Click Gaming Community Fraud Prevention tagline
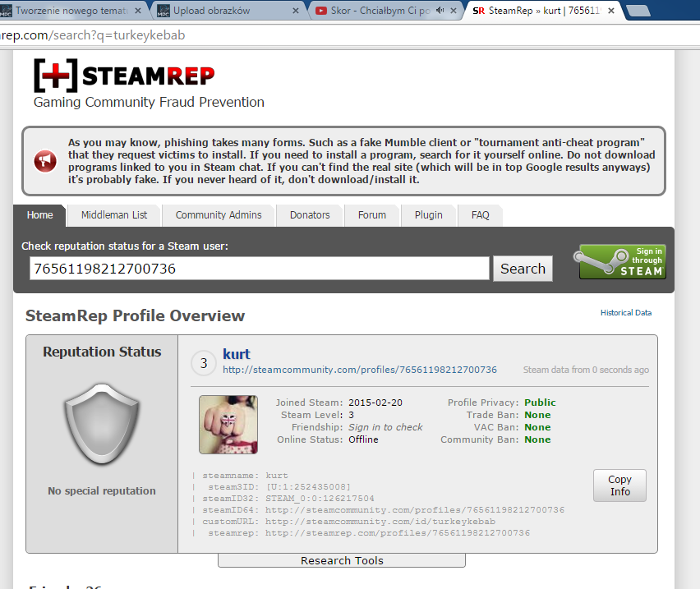Image resolution: width=700 pixels, height=589 pixels. coord(149,102)
